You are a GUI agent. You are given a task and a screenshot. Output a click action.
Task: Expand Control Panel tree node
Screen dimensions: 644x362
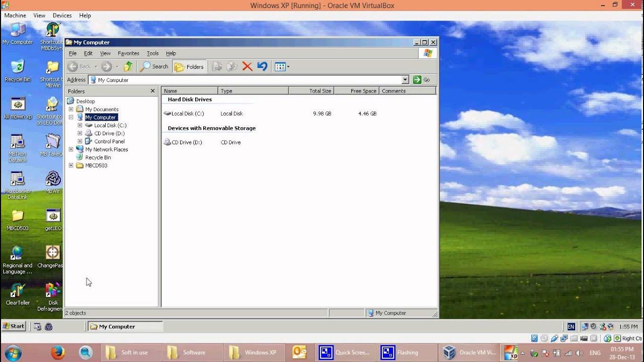click(80, 141)
